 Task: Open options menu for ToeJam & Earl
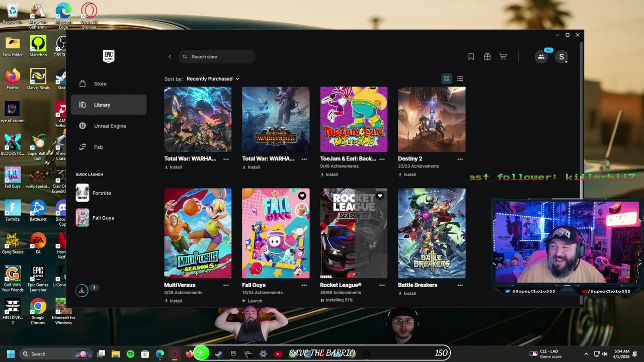click(x=382, y=159)
